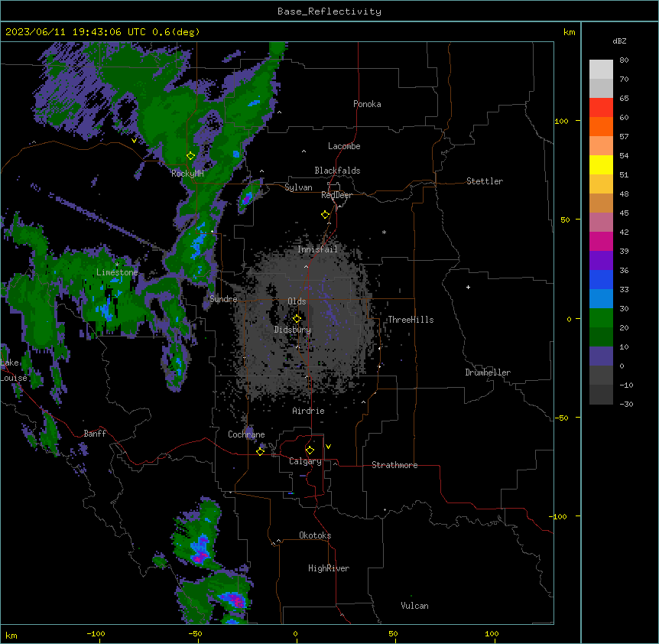Viewport: 659px width, 644px height.
Task: Click the Strathmore town label
Action: (x=394, y=465)
